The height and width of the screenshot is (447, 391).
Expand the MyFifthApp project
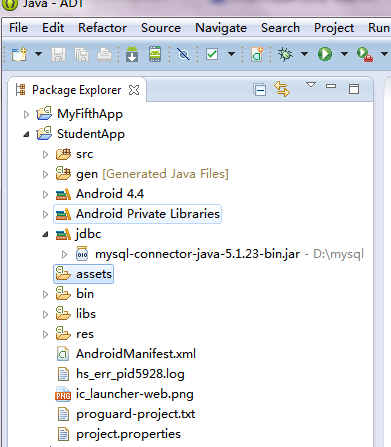pos(26,114)
